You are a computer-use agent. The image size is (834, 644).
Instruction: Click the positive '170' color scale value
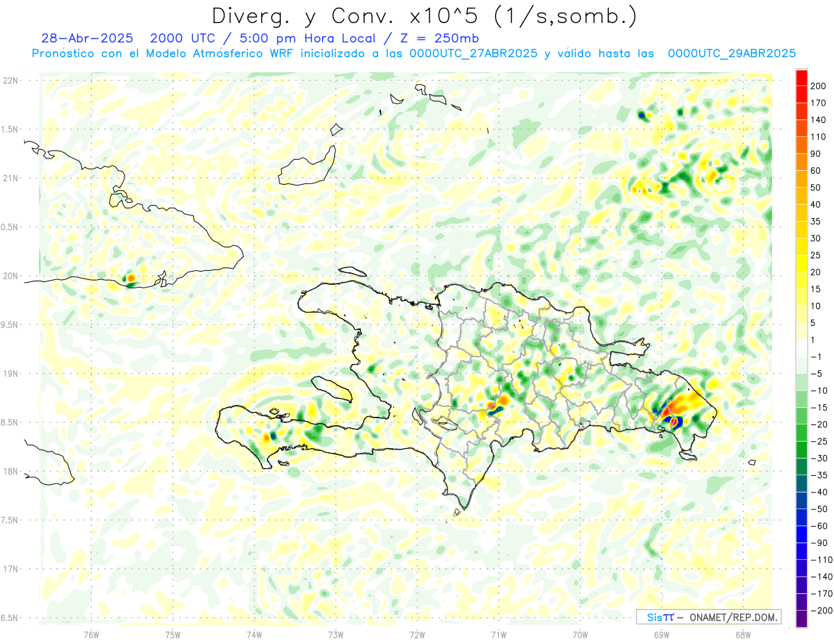[x=817, y=103]
